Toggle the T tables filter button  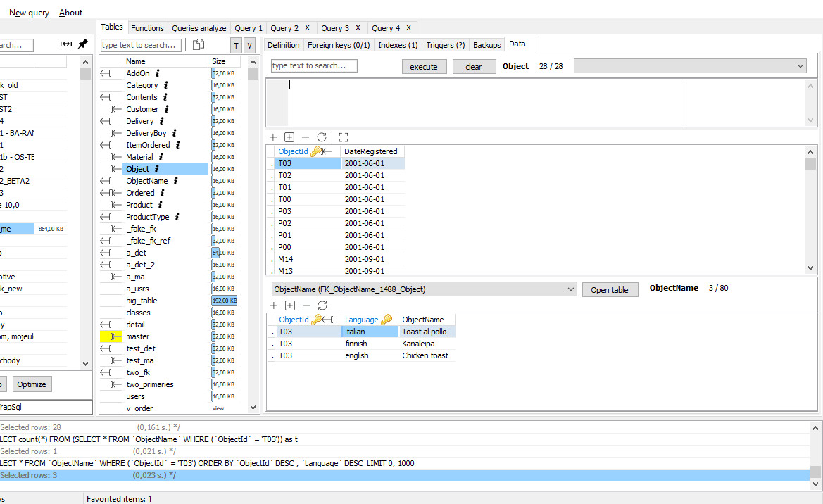coord(236,46)
